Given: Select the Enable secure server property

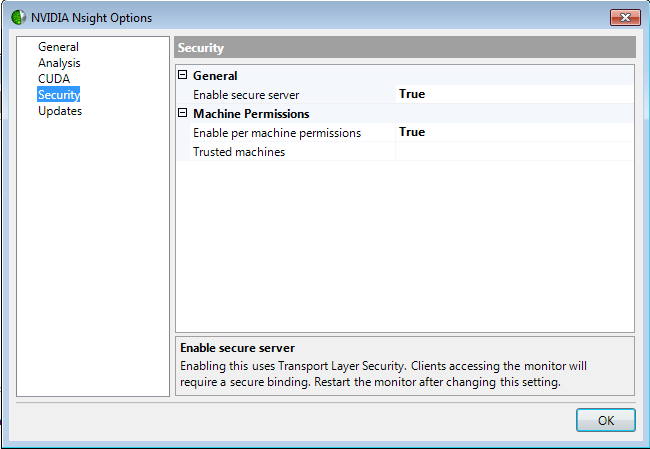Looking at the screenshot, I should pyautogui.click(x=246, y=95).
